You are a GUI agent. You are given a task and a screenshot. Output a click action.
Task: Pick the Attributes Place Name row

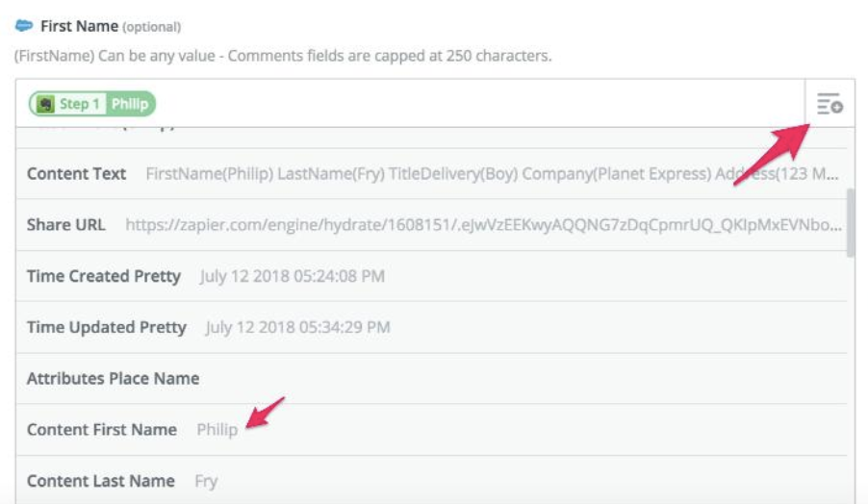[x=432, y=378]
